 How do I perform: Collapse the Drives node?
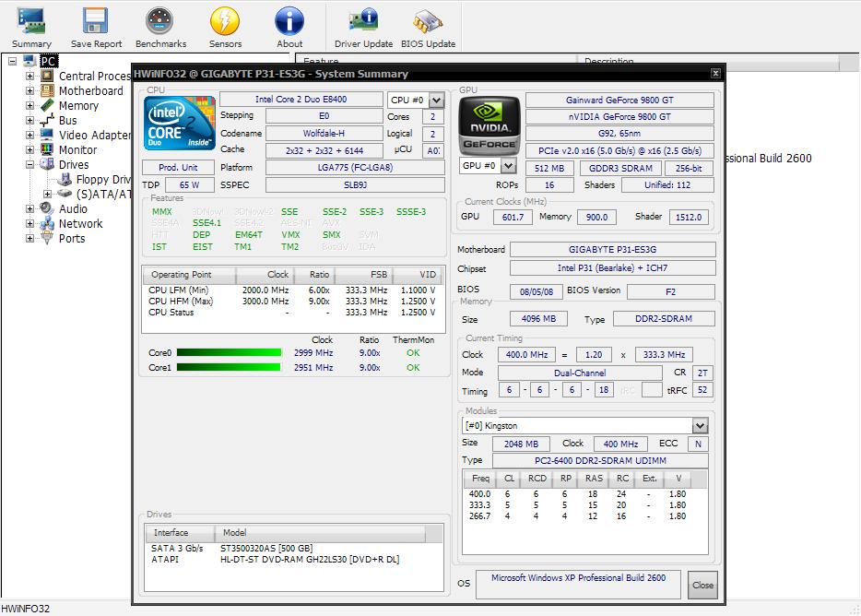pyautogui.click(x=29, y=164)
